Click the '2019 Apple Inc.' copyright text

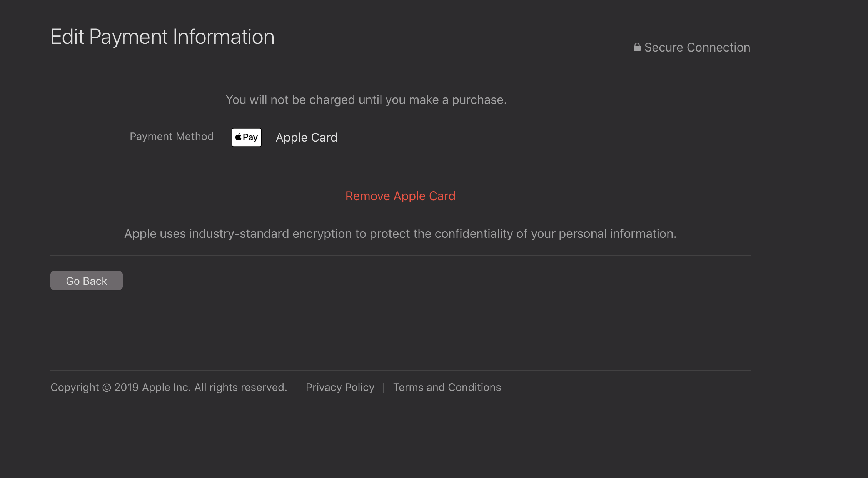pyautogui.click(x=152, y=387)
